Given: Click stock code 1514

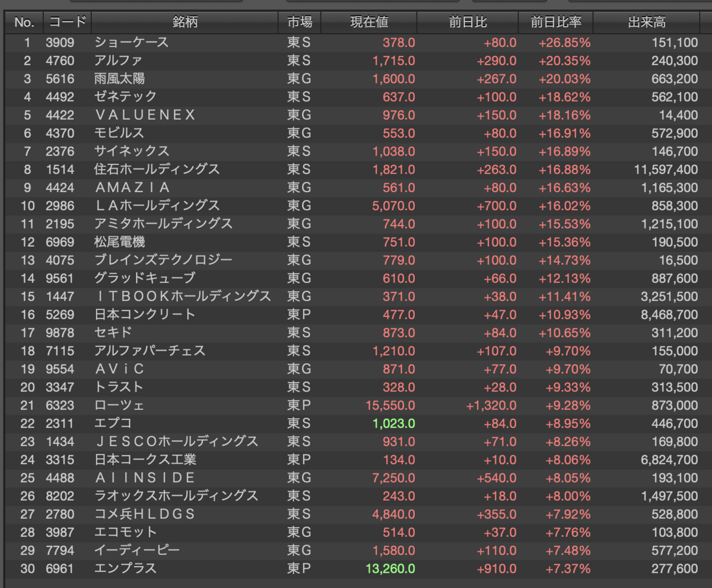Looking at the screenshot, I should 60,170.
